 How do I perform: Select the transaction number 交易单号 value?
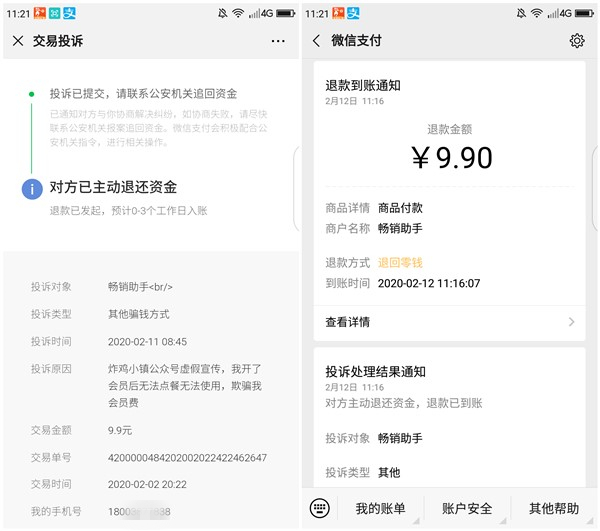187,458
